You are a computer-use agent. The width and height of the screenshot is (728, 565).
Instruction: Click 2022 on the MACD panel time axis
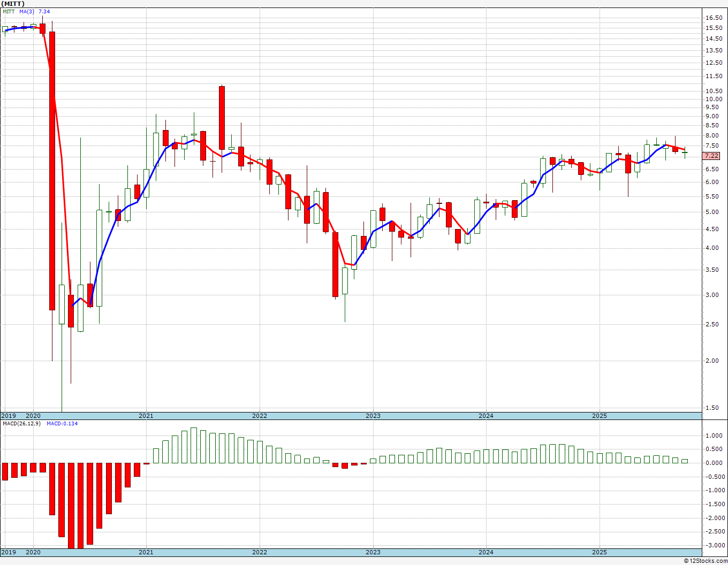pyautogui.click(x=260, y=552)
